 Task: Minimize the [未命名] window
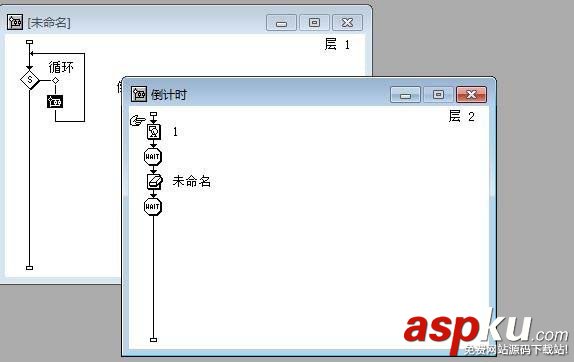(x=281, y=23)
